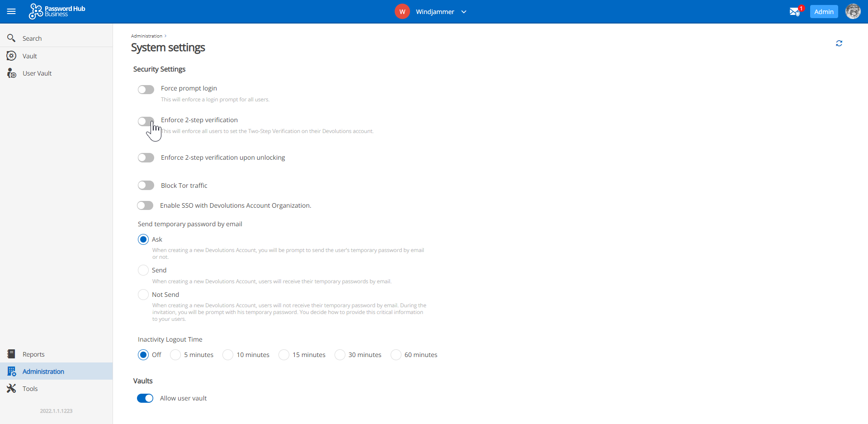Disable the Allow user vault toggle

145,398
